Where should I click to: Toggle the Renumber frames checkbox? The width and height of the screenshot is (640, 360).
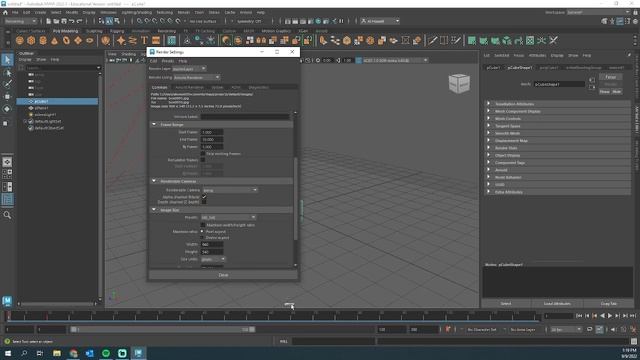pyautogui.click(x=203, y=160)
